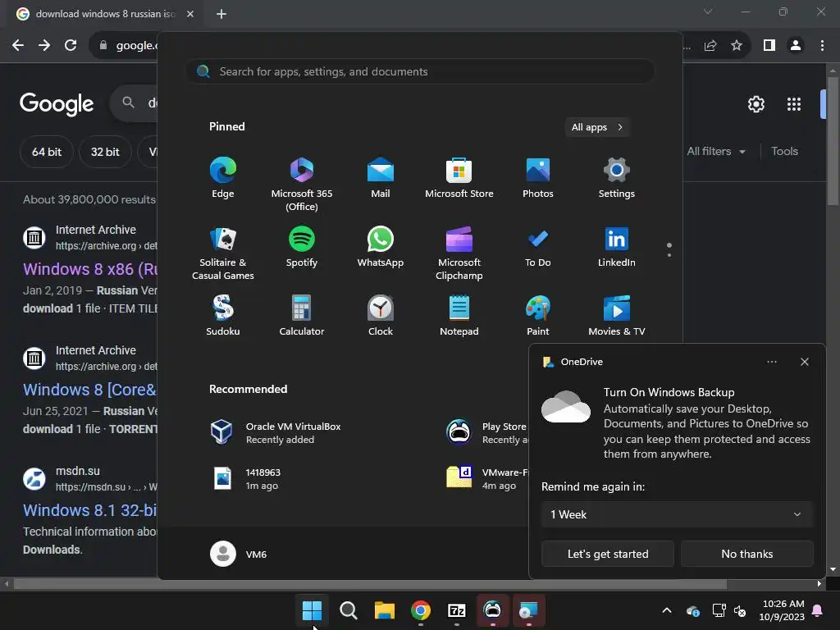Screen dimensions: 840x630
Task: Open Google quick settings gear
Action: [x=756, y=104]
